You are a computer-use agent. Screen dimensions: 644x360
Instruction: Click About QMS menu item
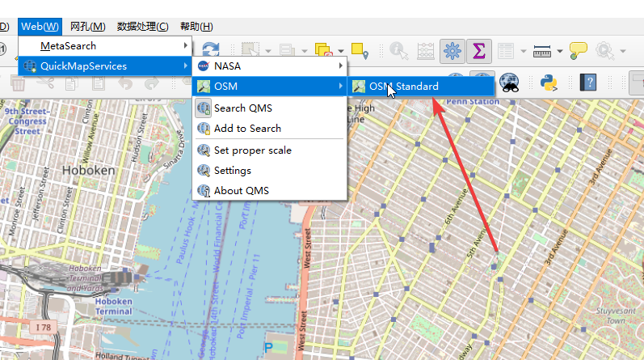click(x=270, y=190)
